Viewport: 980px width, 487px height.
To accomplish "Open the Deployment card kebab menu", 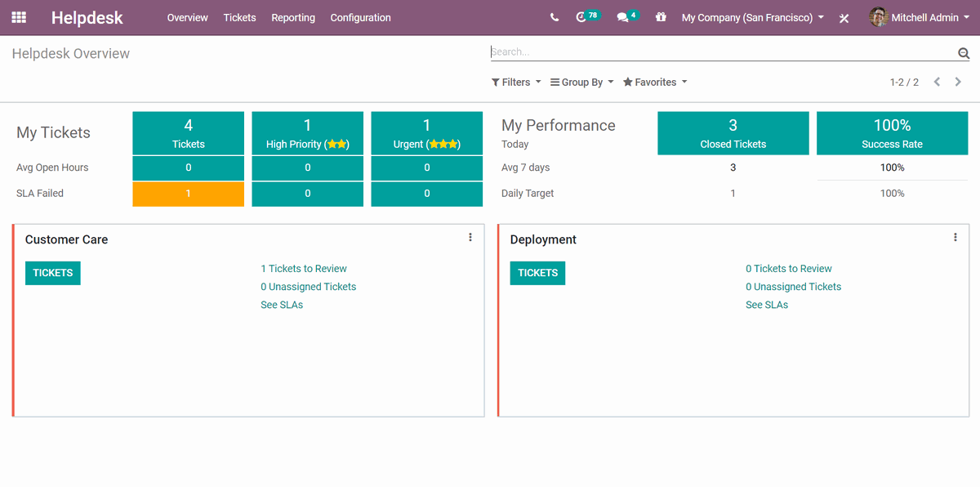I will (955, 237).
